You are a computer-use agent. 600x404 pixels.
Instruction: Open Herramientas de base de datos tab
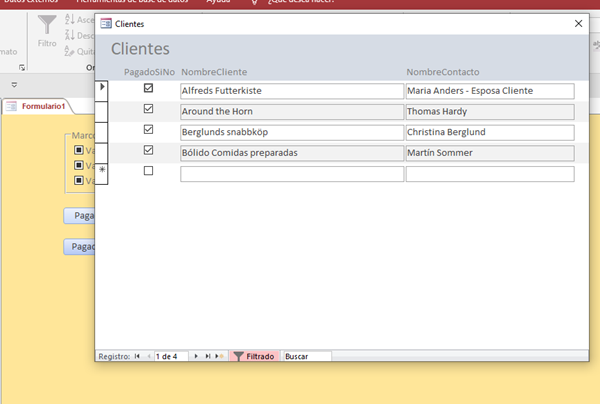(x=132, y=2)
